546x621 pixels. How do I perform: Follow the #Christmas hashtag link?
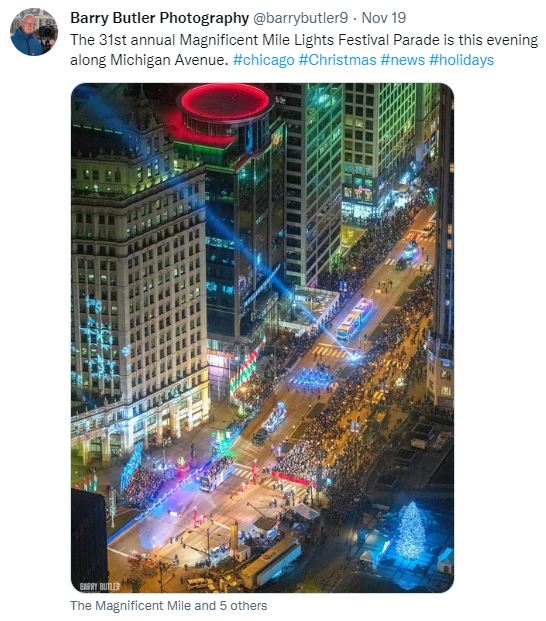click(337, 60)
